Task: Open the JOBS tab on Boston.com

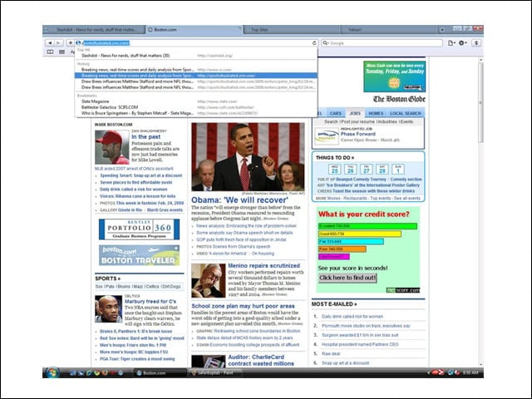Action: coord(355,113)
